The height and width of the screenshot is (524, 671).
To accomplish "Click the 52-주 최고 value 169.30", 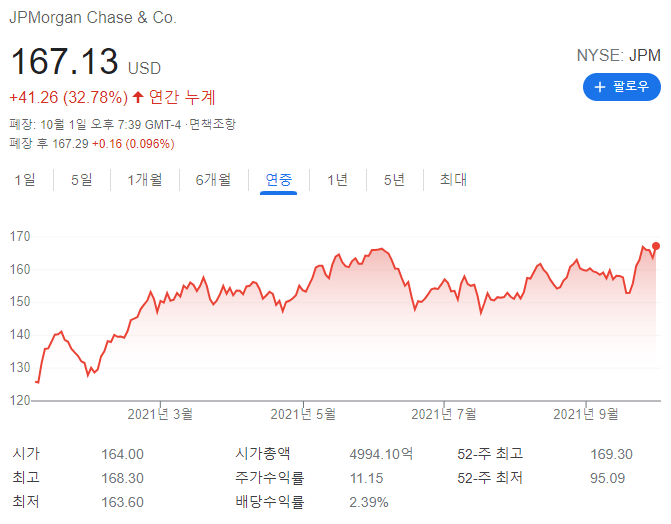I will pyautogui.click(x=611, y=454).
